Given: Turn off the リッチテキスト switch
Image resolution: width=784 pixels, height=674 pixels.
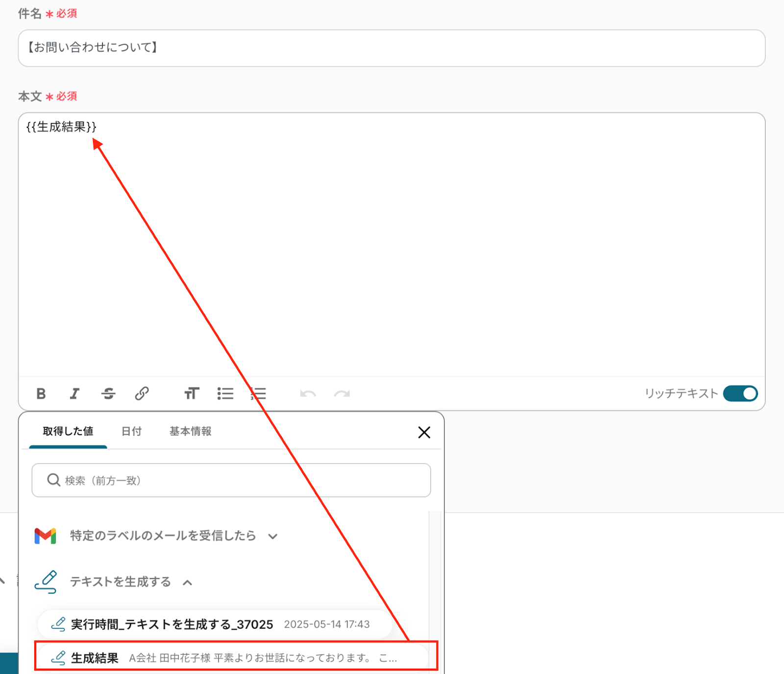Looking at the screenshot, I should pos(740,394).
